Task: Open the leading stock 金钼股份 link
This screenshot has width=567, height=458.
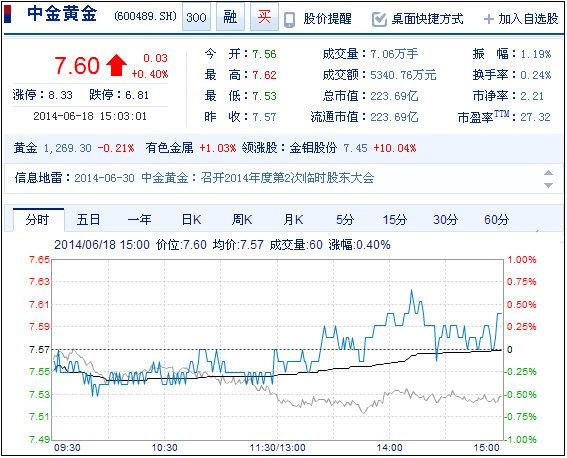Action: (313, 148)
